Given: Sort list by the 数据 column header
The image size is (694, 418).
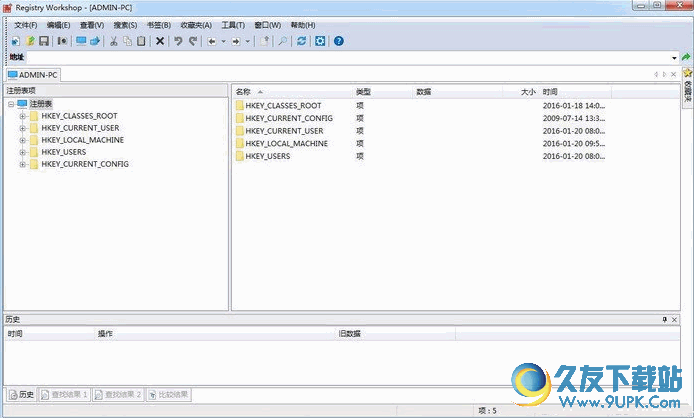Looking at the screenshot, I should tap(458, 92).
